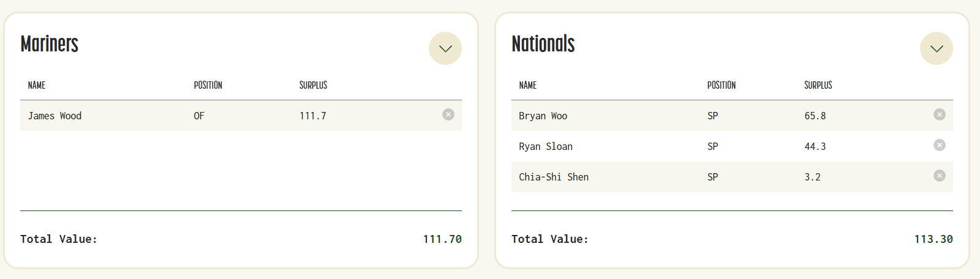The height and width of the screenshot is (279, 980).
Task: Sort Nationals table by Name column
Action: coord(528,85)
